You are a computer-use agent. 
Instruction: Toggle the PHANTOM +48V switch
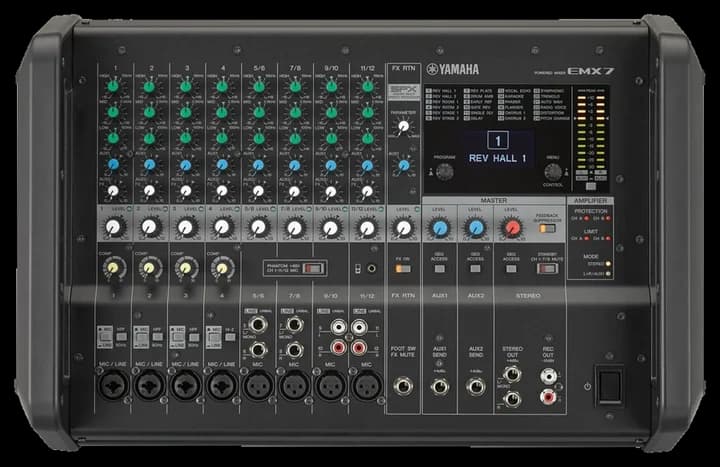[313, 268]
